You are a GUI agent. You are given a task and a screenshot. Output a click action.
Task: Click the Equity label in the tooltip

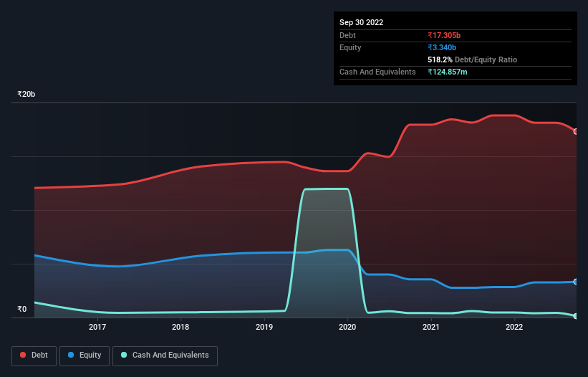pyautogui.click(x=350, y=47)
